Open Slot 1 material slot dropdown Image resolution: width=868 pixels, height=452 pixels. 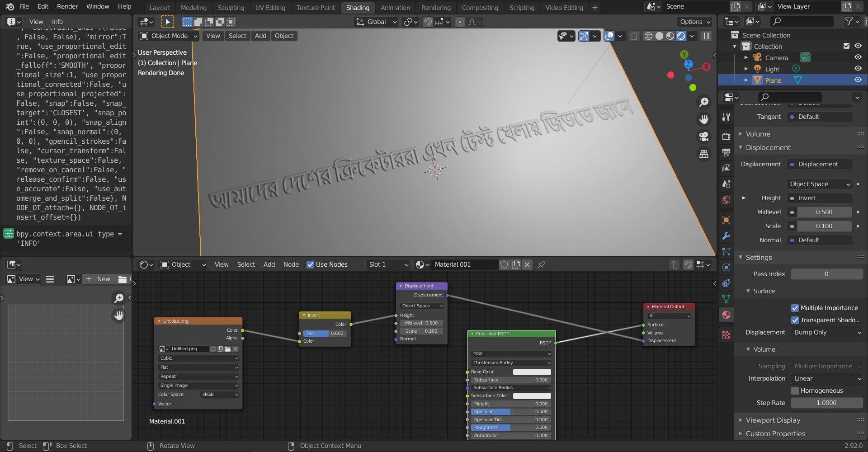(388, 264)
